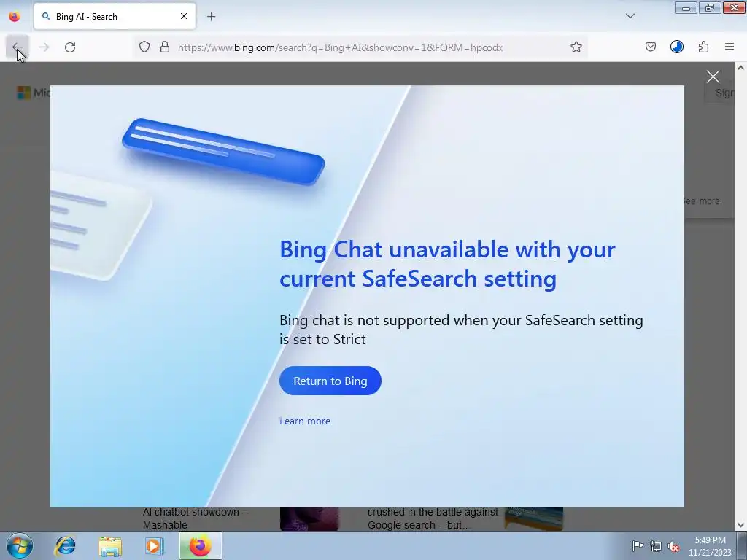
Task: Close the Bing AI - Search tab
Action: (183, 16)
